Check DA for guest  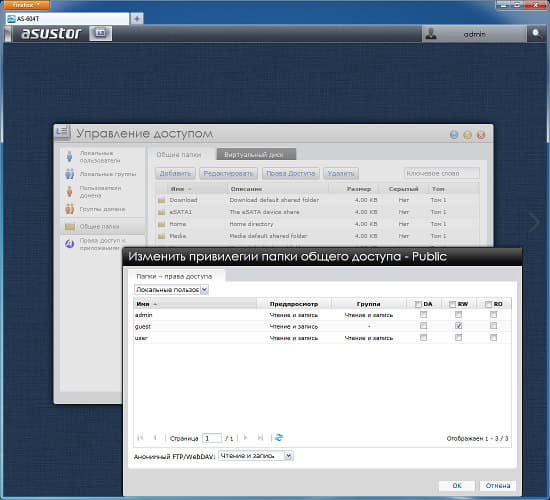[x=423, y=326]
